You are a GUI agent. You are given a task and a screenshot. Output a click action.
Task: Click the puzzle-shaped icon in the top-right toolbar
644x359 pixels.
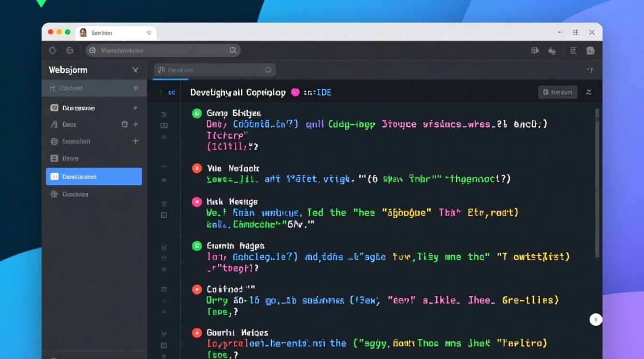(552, 51)
